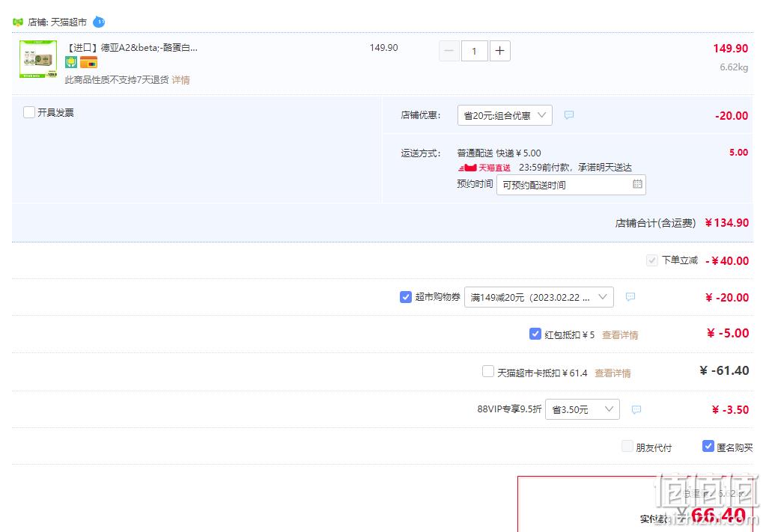Viewport: 766px width, 532px height.
Task: Open the 省3.50元 88VIP dropdown
Action: tap(583, 409)
